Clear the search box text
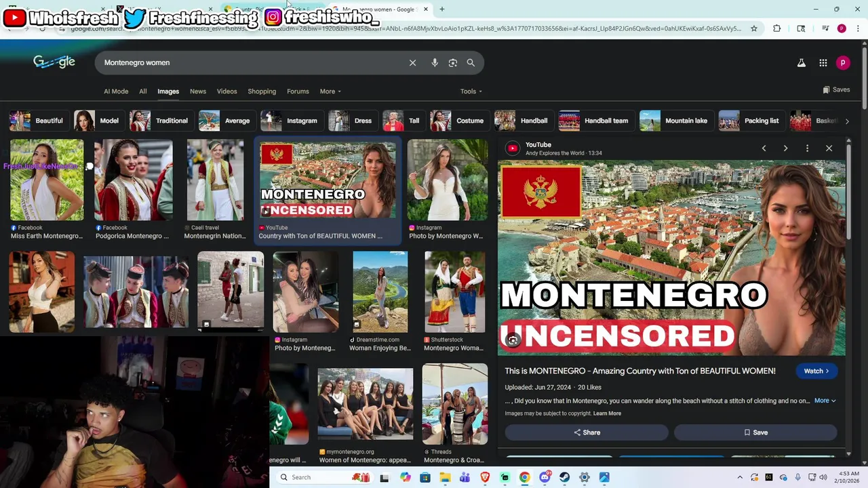This screenshot has height=488, width=868. [x=412, y=62]
